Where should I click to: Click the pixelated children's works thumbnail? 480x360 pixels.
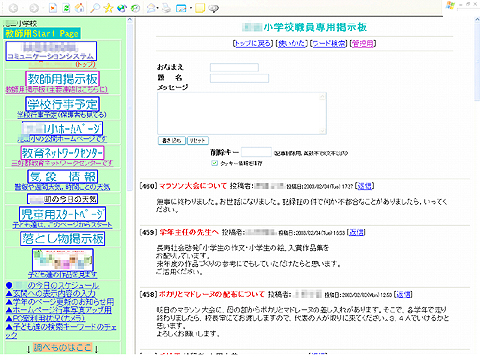(x=63, y=260)
